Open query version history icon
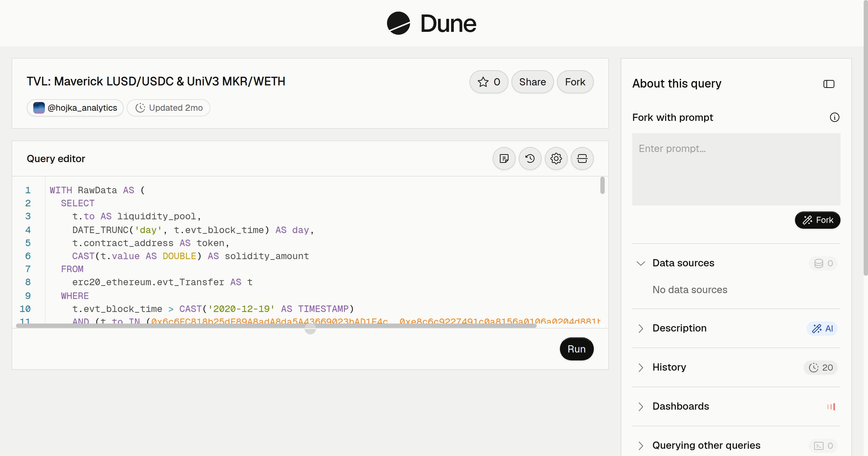The image size is (868, 456). coord(530,159)
